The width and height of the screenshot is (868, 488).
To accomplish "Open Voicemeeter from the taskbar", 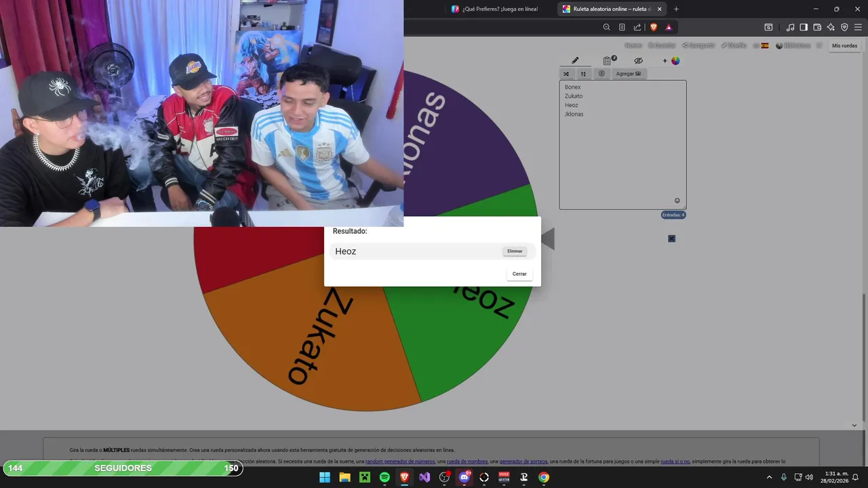I will coord(504,477).
